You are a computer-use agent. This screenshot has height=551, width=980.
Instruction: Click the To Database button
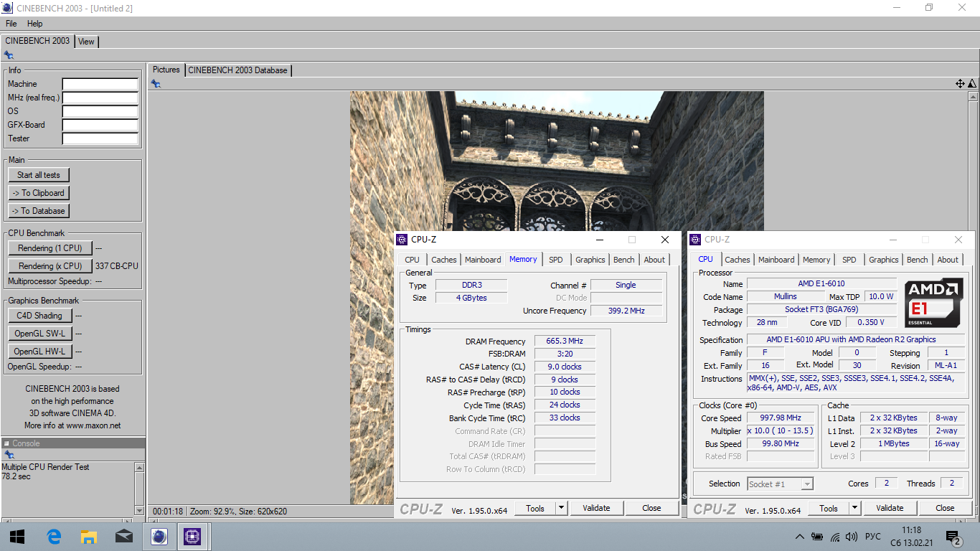[x=39, y=211]
